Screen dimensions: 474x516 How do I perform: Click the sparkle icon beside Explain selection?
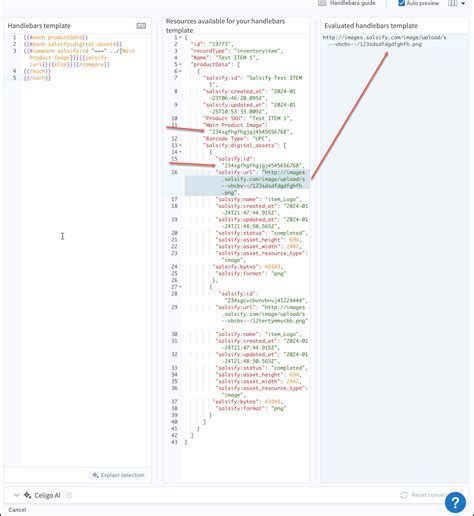(95, 475)
